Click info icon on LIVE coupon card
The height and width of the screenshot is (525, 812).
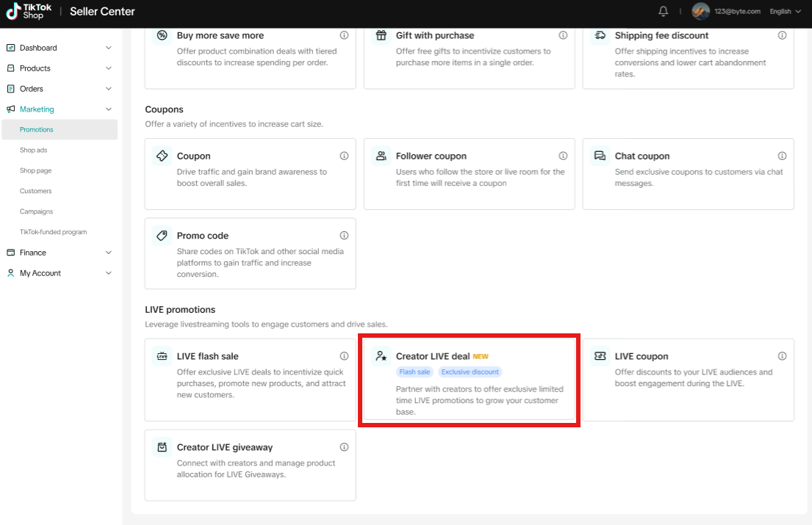point(782,356)
